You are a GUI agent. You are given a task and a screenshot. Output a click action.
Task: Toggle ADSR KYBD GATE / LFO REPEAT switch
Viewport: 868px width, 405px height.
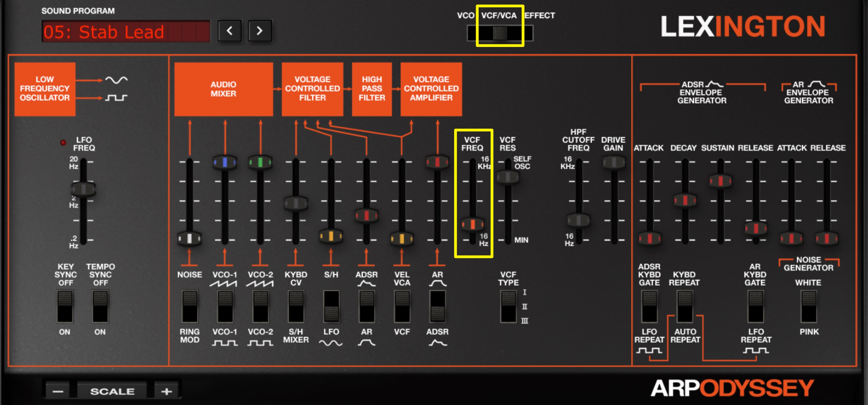click(649, 306)
